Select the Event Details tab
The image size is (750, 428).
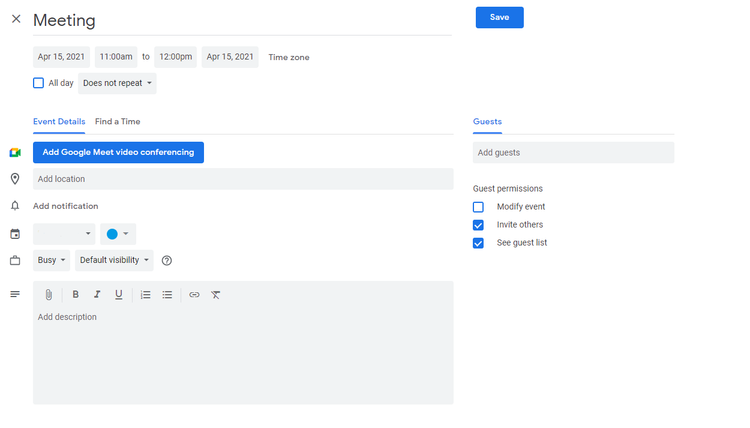tap(59, 121)
